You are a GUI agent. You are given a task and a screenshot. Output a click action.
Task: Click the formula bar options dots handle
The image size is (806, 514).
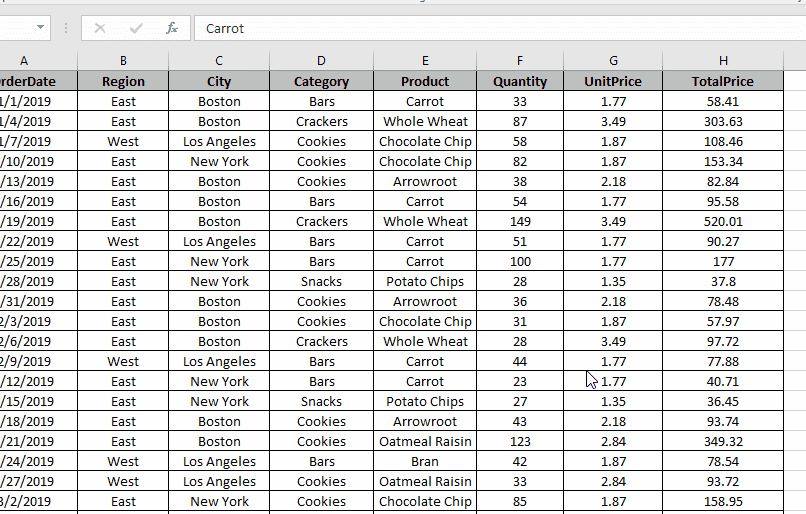click(66, 28)
